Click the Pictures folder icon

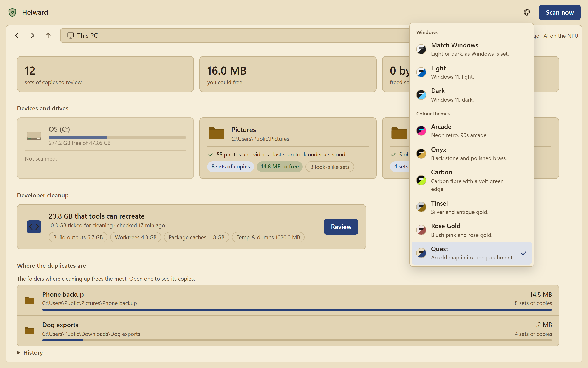pyautogui.click(x=216, y=133)
